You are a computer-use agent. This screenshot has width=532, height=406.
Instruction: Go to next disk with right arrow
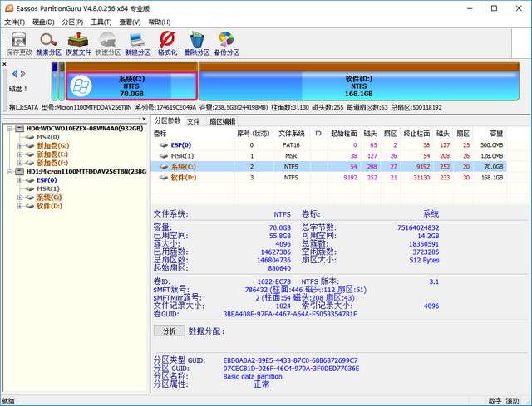point(22,73)
